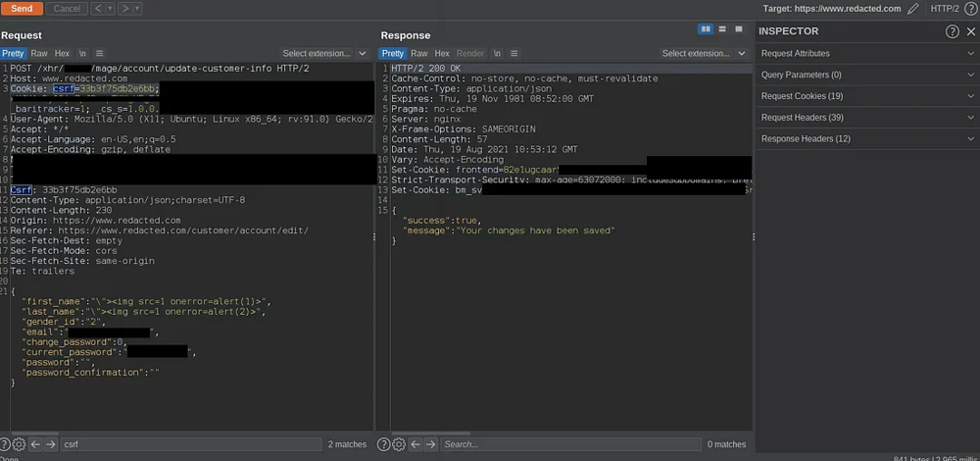The width and height of the screenshot is (980, 461).
Task: Open Request panel hamburger menu
Action: (x=100, y=53)
